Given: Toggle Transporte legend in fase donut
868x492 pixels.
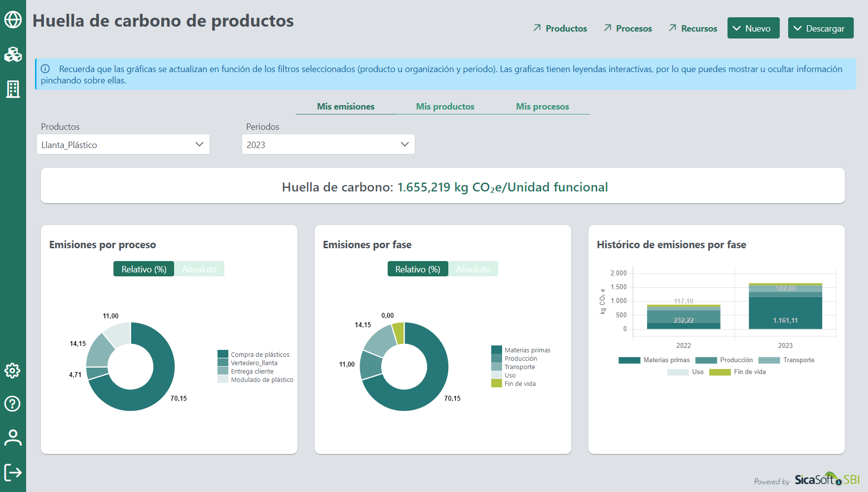Looking at the screenshot, I should (513, 367).
